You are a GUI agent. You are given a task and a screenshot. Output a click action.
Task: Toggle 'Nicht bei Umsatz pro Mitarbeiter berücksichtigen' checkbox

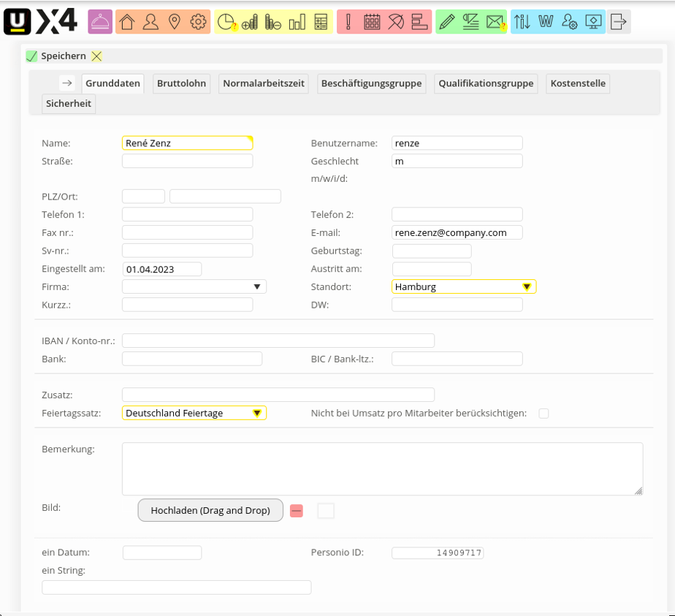[x=544, y=414]
